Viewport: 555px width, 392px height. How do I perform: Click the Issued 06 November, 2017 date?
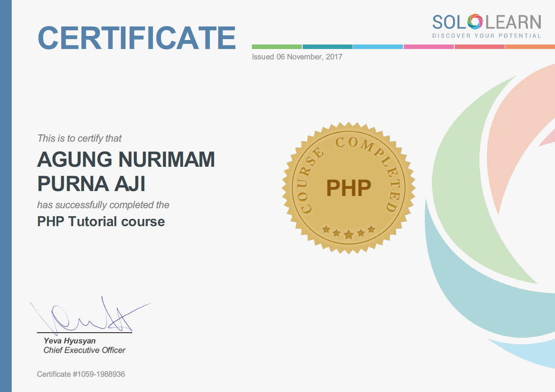tap(297, 57)
